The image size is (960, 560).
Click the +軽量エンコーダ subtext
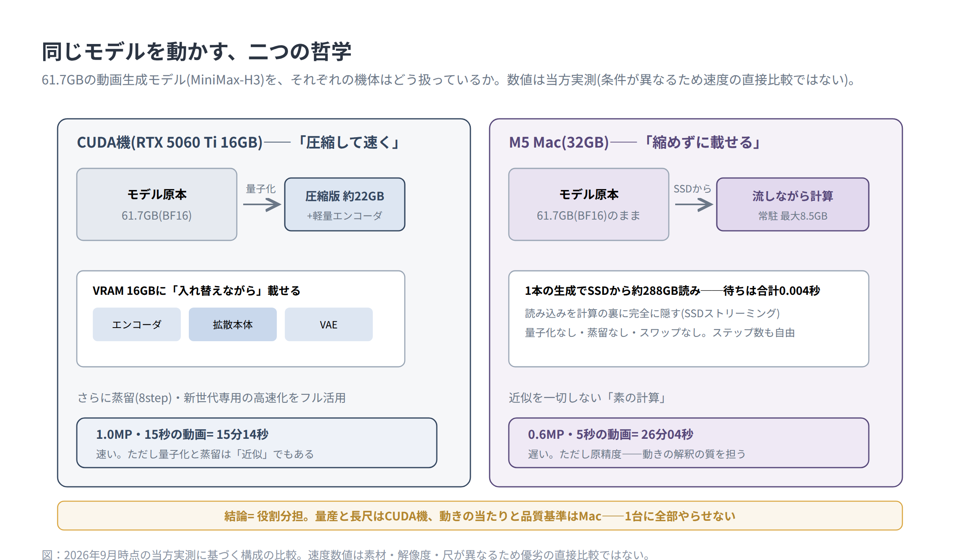coord(345,216)
